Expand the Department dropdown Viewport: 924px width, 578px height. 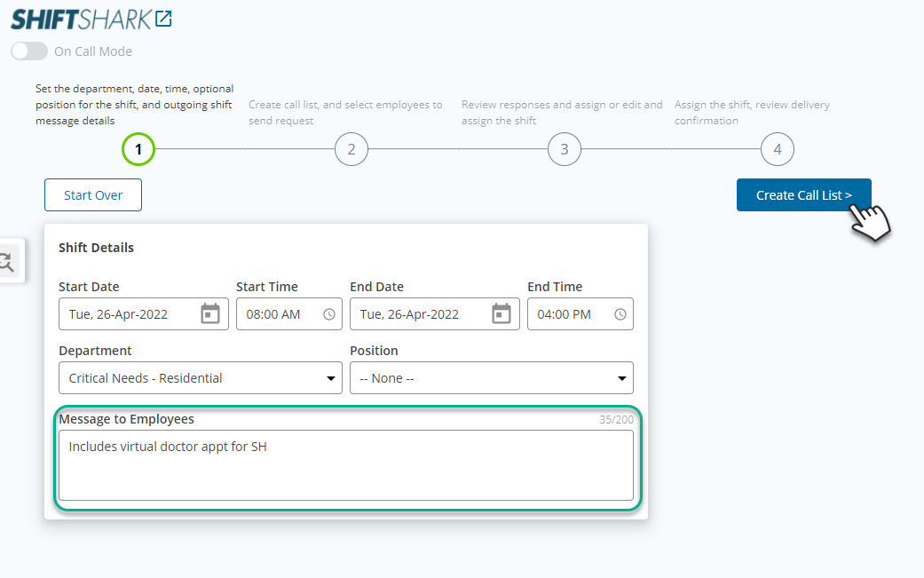(x=201, y=377)
